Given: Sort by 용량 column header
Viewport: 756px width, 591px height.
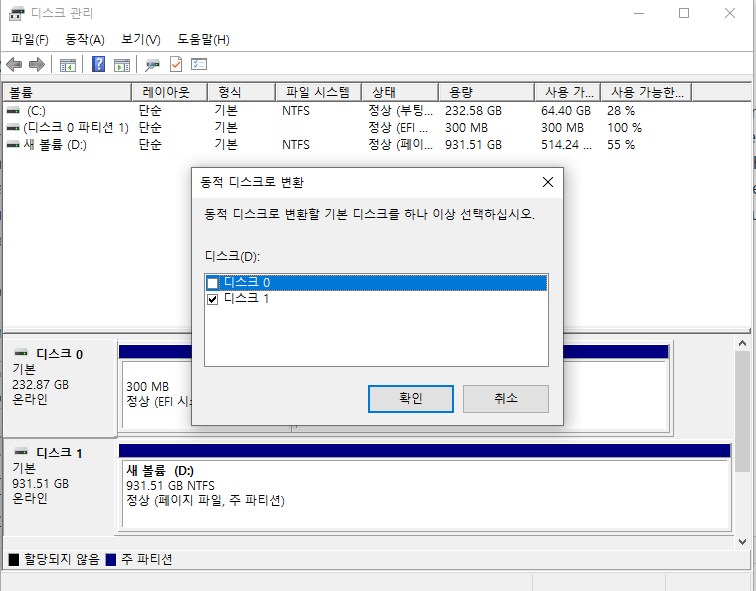Looking at the screenshot, I should (486, 92).
